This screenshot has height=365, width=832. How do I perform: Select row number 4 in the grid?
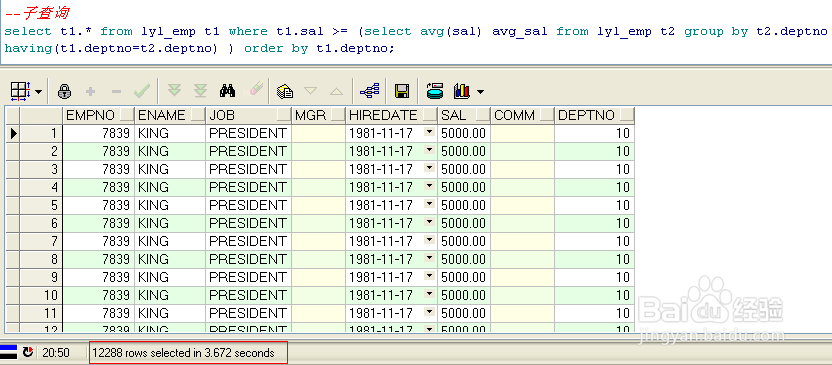coord(41,187)
